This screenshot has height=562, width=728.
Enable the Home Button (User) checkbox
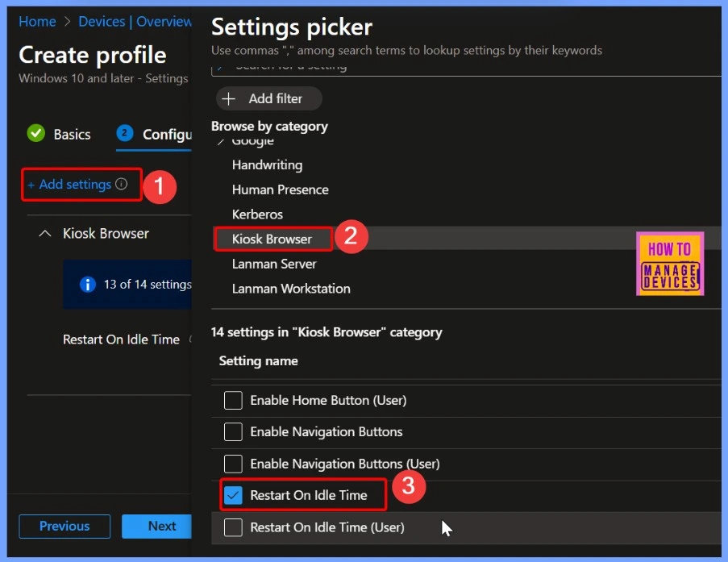233,400
